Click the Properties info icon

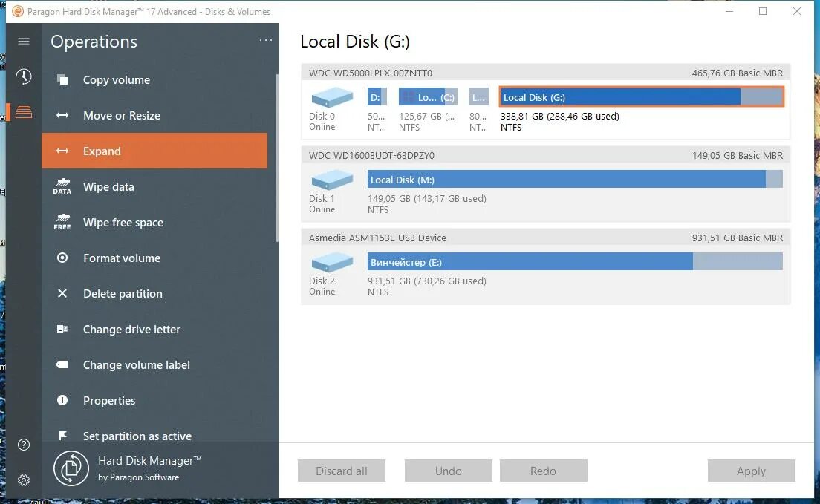click(62, 400)
